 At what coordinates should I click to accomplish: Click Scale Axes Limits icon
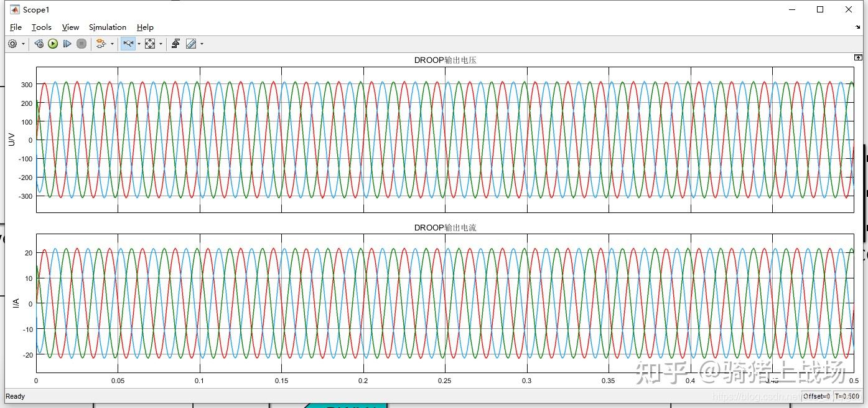point(150,44)
